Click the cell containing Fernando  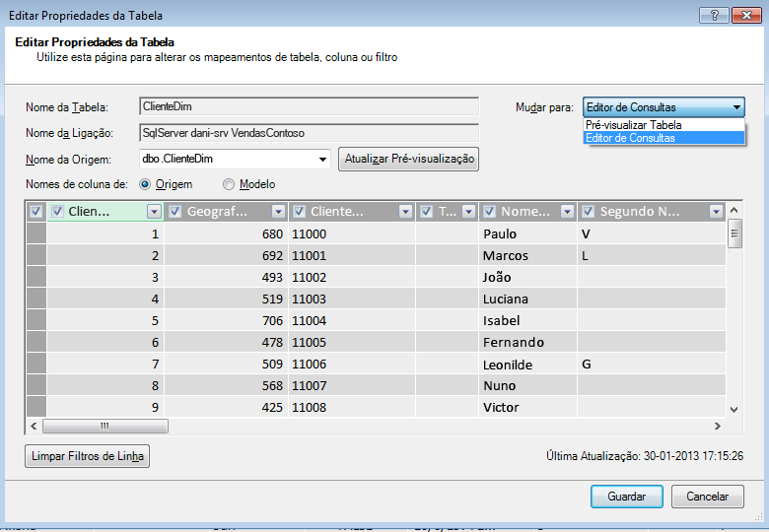528,342
